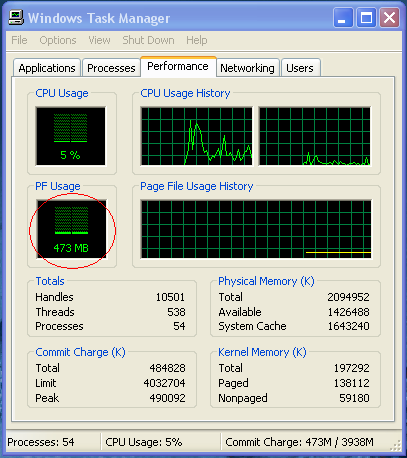Click the Task Manager title bar icon

point(16,18)
